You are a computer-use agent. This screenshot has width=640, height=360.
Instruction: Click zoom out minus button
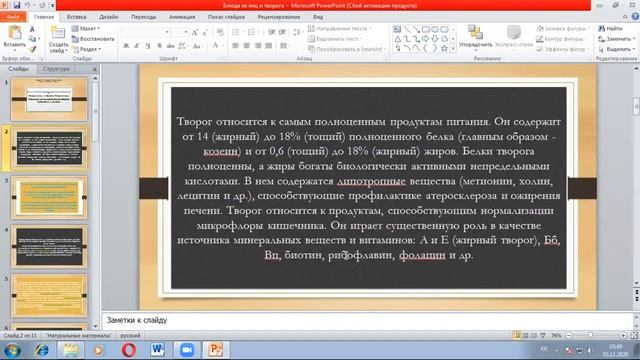(x=569, y=335)
